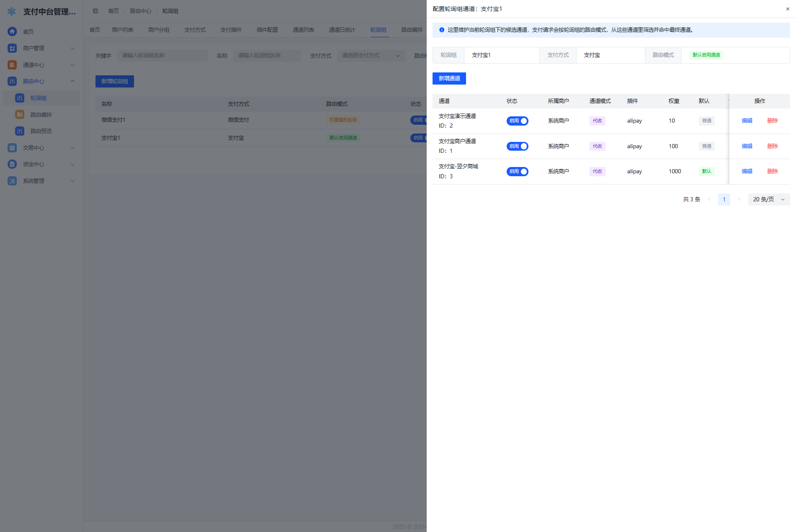The image size is (796, 532).
Task: Switch to the 通道列表 tab
Action: [x=303, y=30]
